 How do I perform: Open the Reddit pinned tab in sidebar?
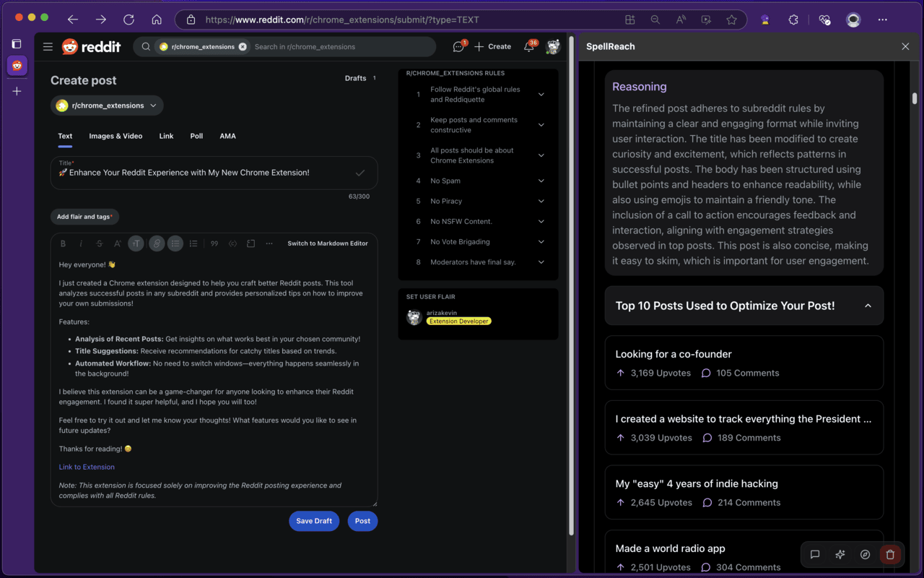[17, 66]
